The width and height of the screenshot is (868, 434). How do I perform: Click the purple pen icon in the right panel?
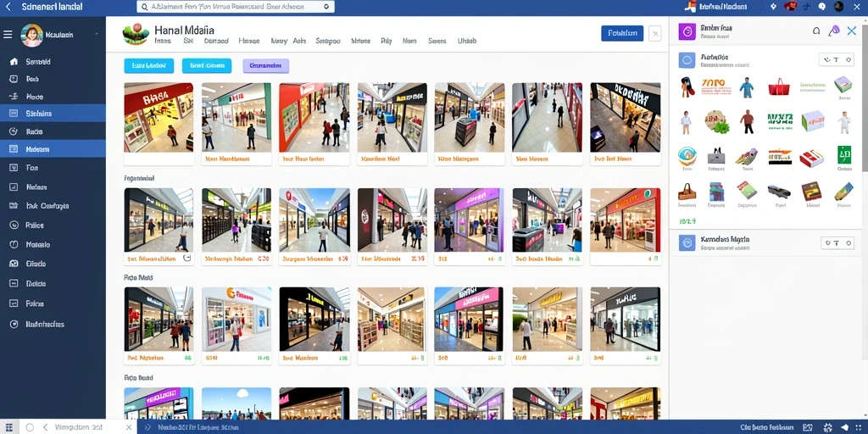(834, 31)
